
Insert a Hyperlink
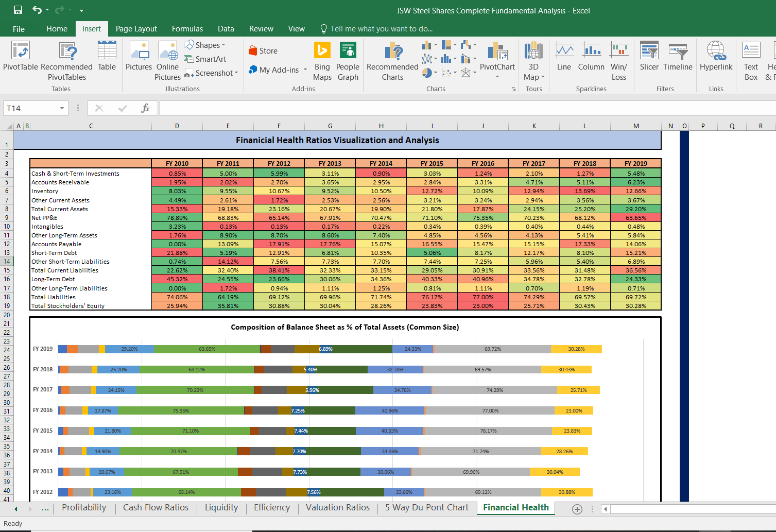coord(716,56)
